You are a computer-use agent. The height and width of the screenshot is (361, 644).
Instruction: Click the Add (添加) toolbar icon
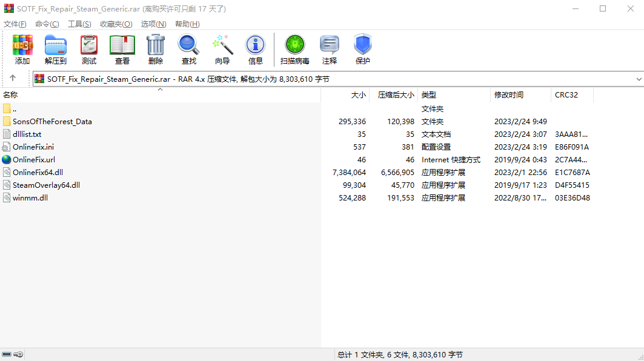pos(22,45)
